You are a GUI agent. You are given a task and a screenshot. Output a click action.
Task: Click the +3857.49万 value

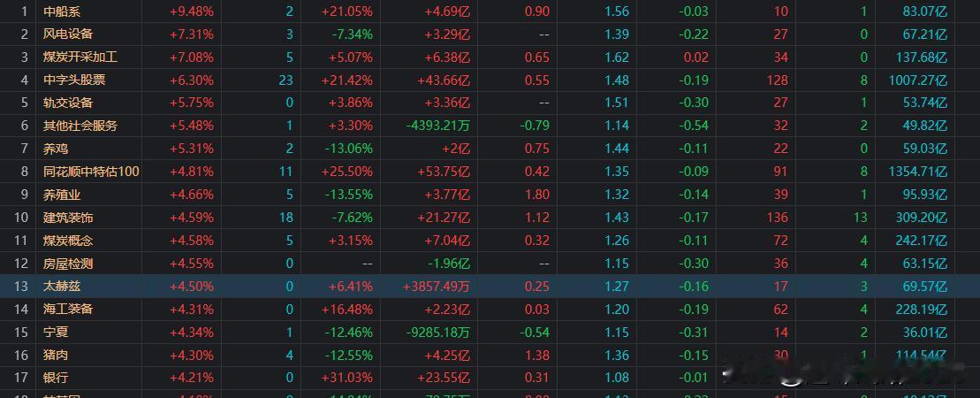437,286
